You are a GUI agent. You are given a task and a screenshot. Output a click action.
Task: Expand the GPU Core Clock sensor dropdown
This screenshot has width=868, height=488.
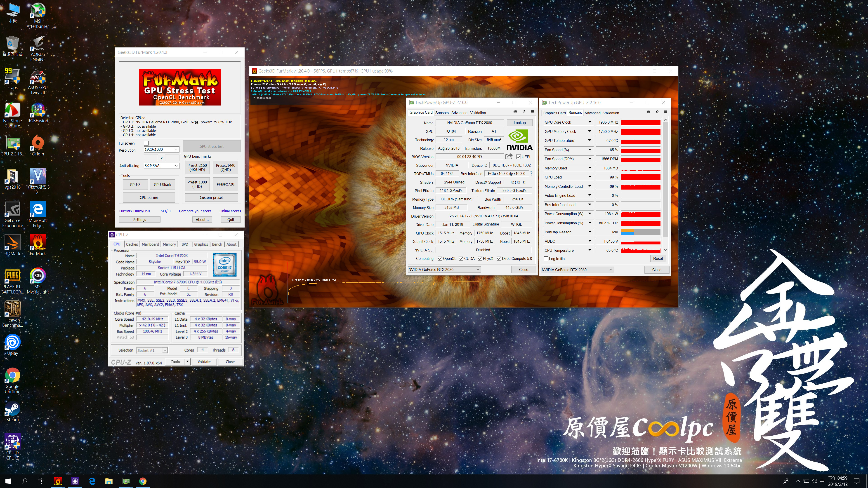[x=590, y=122]
